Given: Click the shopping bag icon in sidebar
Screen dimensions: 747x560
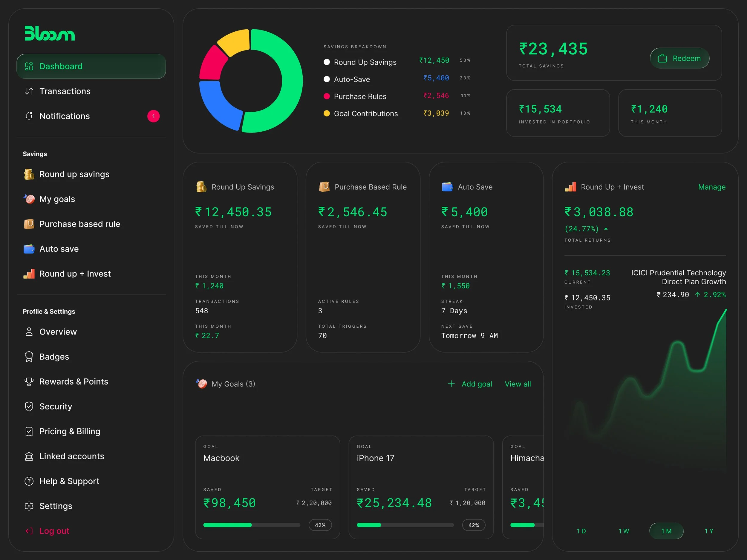Looking at the screenshot, I should [29, 224].
